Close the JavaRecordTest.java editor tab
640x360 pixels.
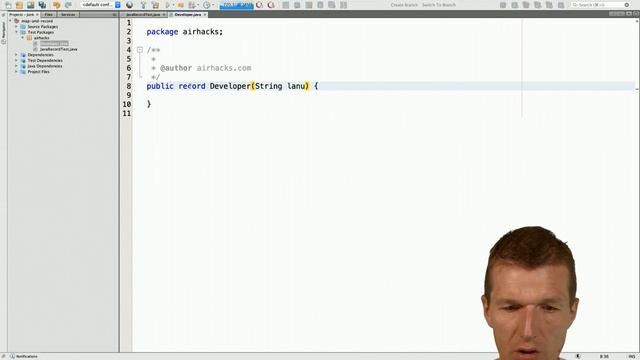pos(164,15)
